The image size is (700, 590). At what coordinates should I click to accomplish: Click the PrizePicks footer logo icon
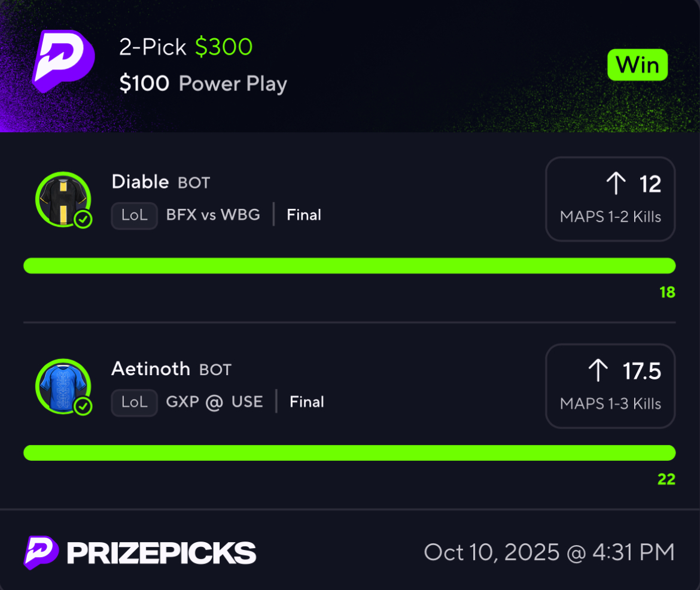[x=41, y=552]
